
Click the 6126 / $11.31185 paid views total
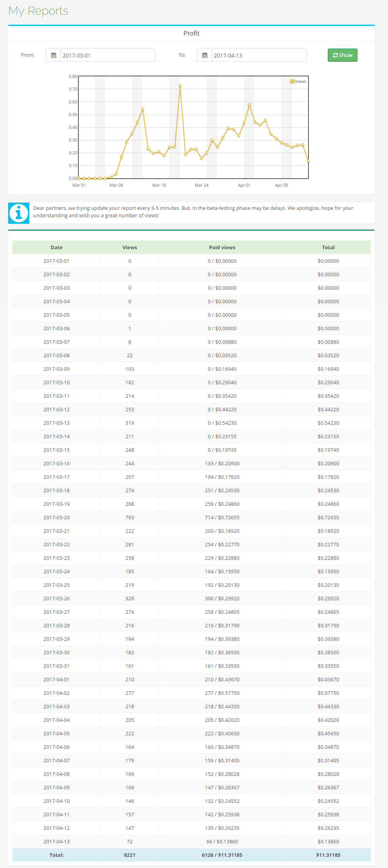pyautogui.click(x=222, y=855)
